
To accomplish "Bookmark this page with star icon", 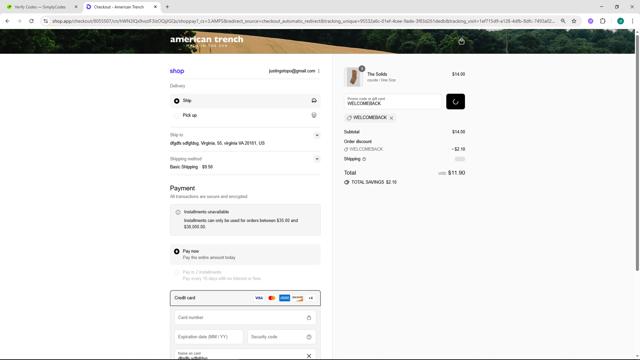I will [x=574, y=21].
